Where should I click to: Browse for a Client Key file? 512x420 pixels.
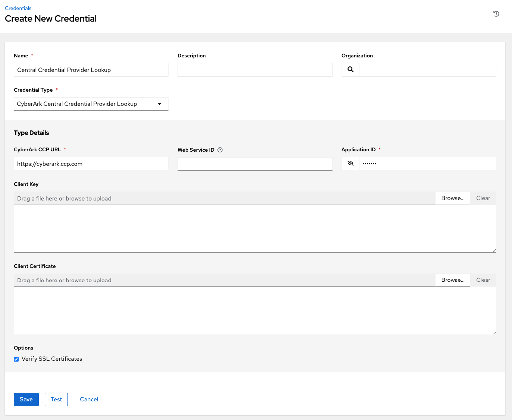pos(452,198)
